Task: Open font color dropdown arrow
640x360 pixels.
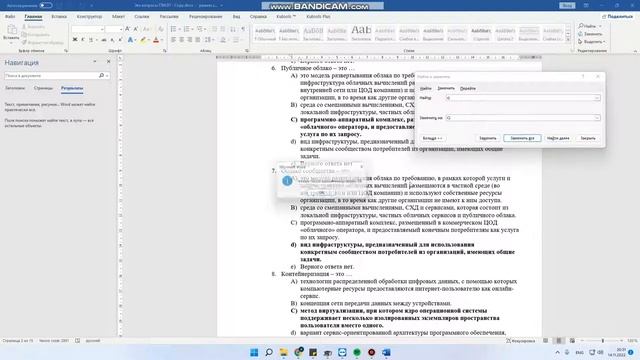Action: pos(162,40)
